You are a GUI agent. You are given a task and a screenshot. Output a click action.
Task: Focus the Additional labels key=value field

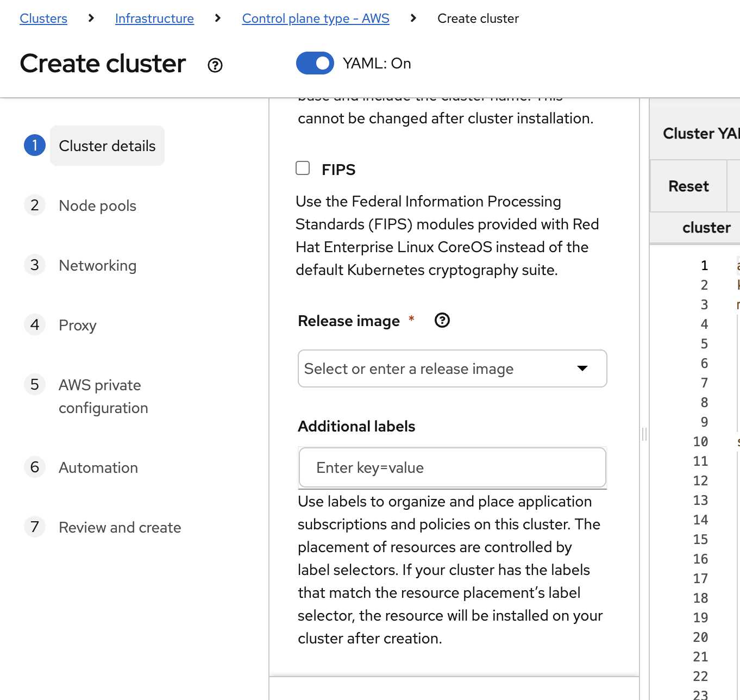pyautogui.click(x=452, y=467)
